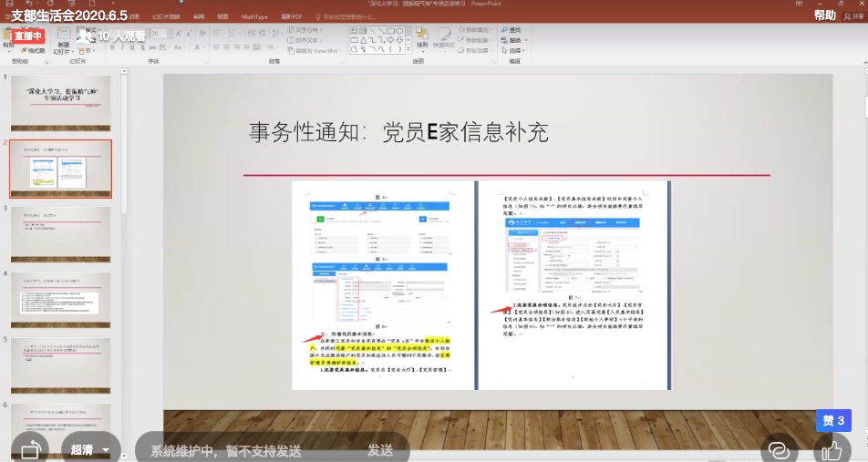868x462 pixels.
Task: Select slide 4 thumbnail in panel
Action: (60, 299)
